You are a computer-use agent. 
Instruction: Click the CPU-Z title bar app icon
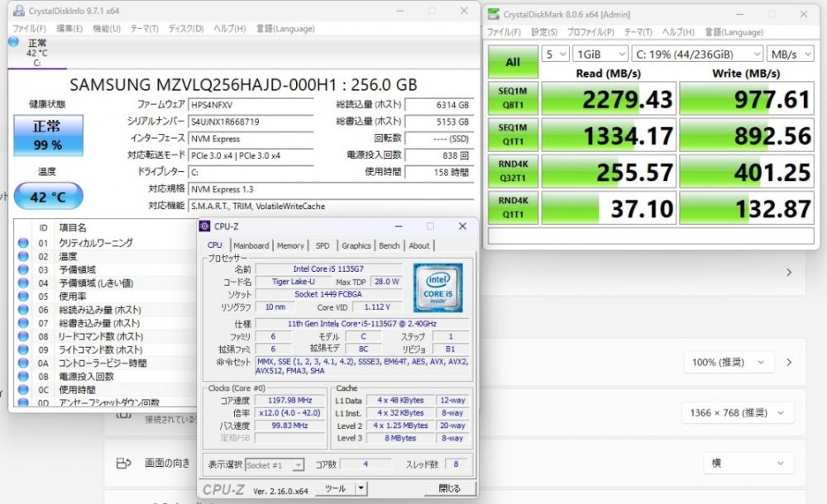205,226
